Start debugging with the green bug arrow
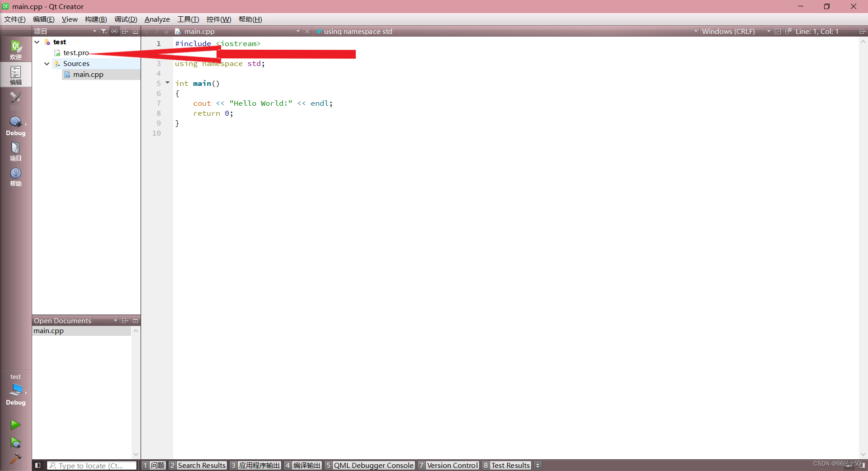868x471 pixels. [x=16, y=442]
